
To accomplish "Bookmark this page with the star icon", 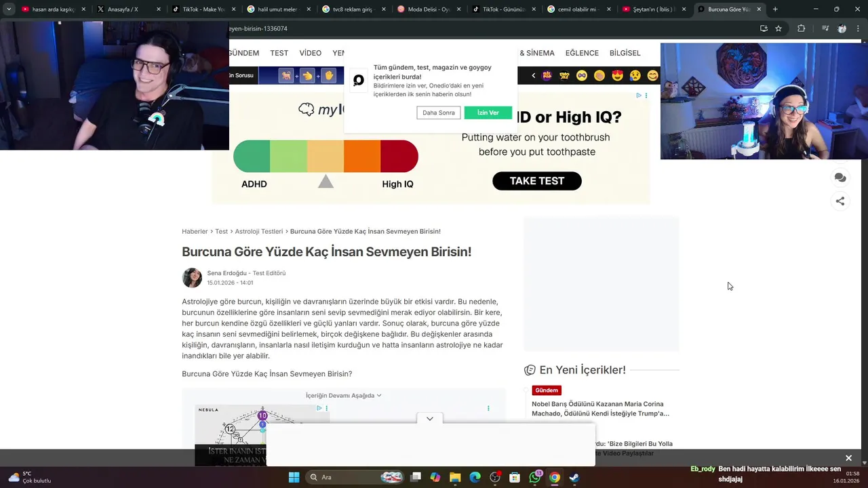I will point(778,28).
